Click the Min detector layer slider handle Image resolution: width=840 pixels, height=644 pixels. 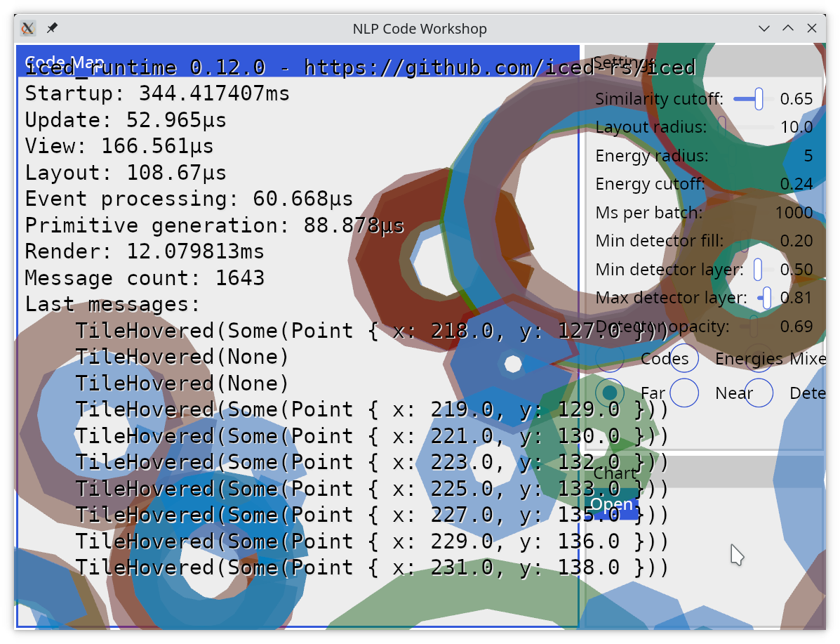pyautogui.click(x=757, y=270)
